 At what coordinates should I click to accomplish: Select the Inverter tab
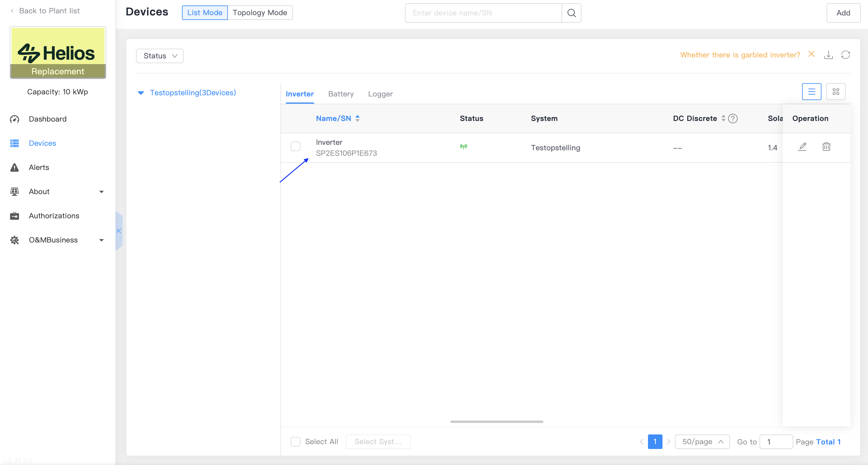(x=300, y=94)
